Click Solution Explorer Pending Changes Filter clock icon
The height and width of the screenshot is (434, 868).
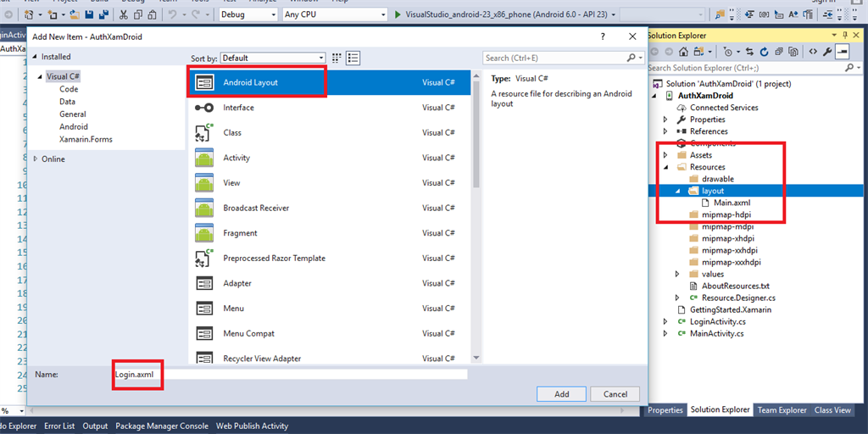pos(728,52)
